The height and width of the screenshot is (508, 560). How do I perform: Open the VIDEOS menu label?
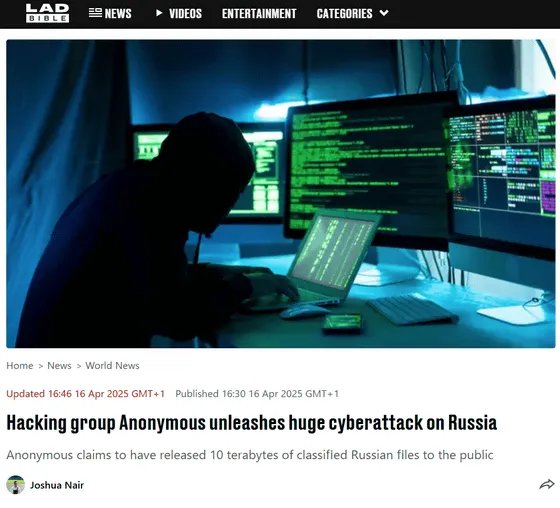click(x=185, y=14)
